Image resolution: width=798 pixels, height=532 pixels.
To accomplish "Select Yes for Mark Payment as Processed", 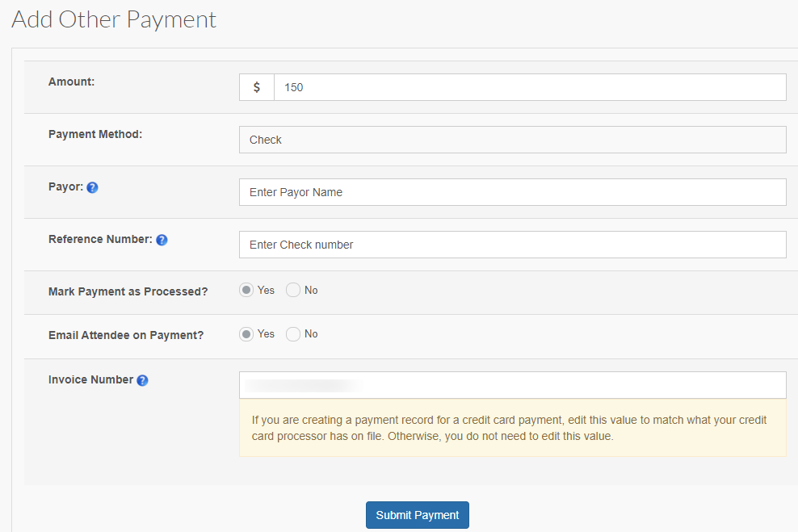I will (x=246, y=291).
